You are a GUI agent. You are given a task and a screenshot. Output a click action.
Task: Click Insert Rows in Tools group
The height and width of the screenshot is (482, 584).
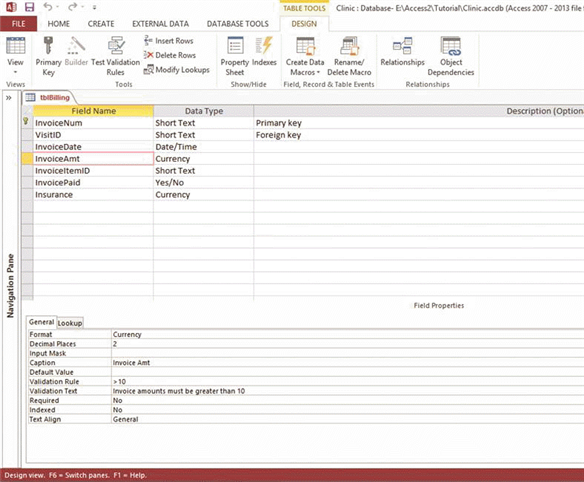point(169,41)
